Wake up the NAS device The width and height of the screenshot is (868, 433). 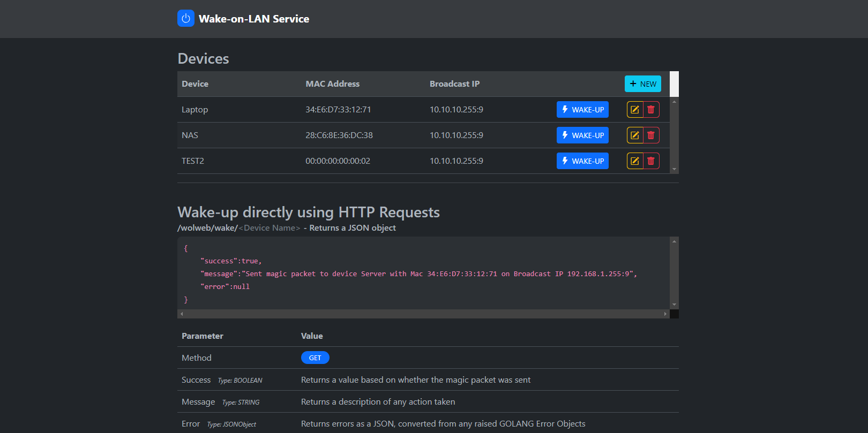coord(582,135)
